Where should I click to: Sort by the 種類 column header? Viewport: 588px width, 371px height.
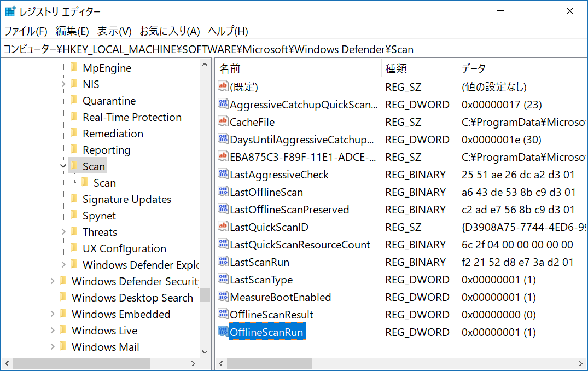tap(420, 68)
